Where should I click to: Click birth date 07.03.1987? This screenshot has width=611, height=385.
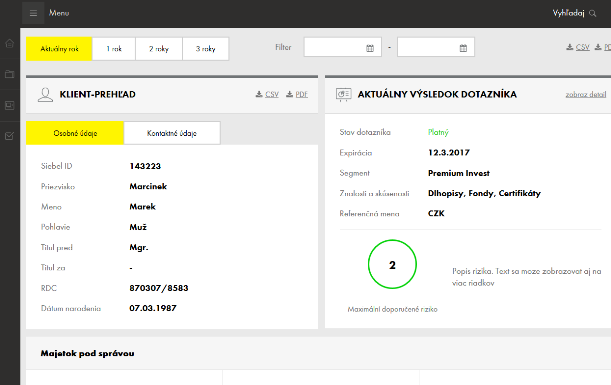[x=153, y=308]
